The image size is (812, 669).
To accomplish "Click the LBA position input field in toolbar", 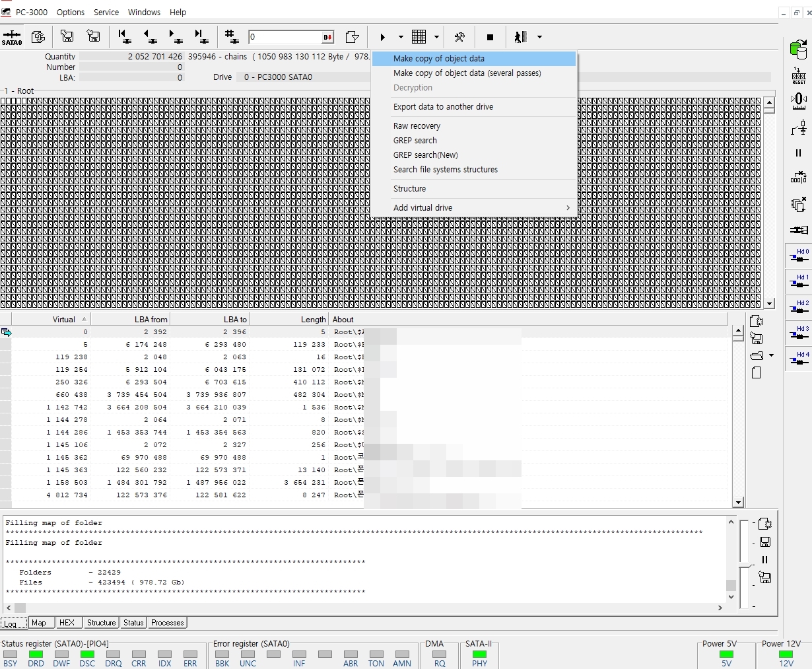I will (x=285, y=37).
